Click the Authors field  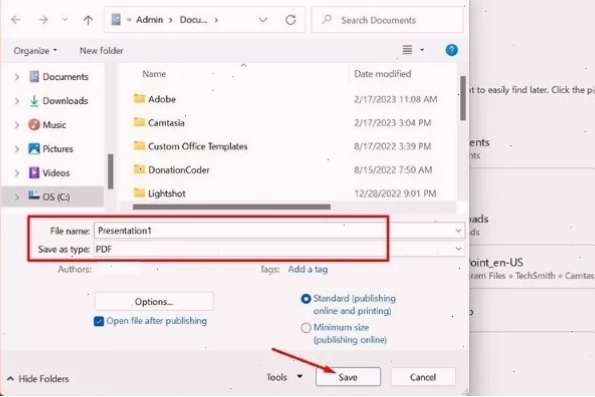coord(118,269)
